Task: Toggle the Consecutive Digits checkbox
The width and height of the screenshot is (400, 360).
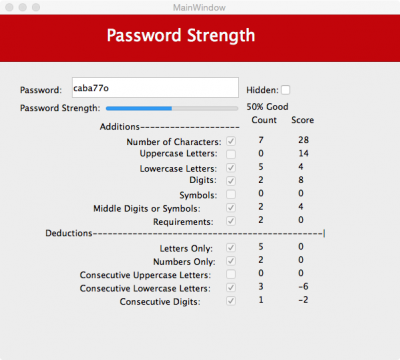Action: pyautogui.click(x=231, y=301)
